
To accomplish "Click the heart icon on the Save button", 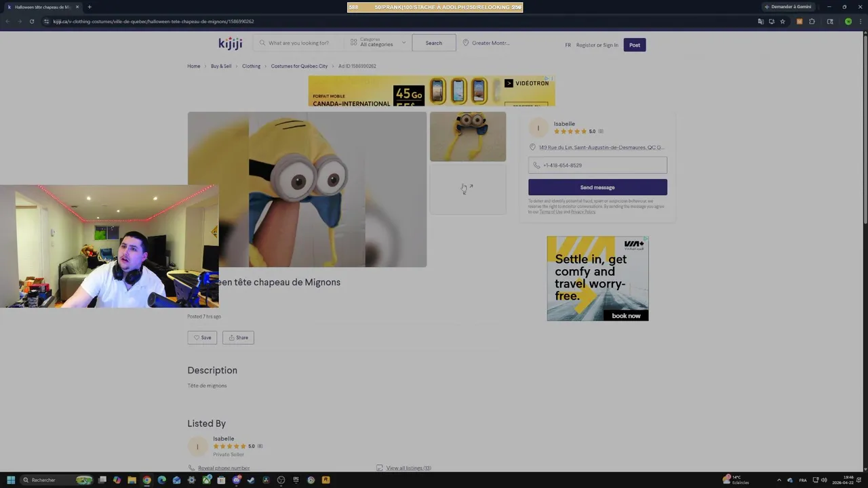I will tap(197, 338).
